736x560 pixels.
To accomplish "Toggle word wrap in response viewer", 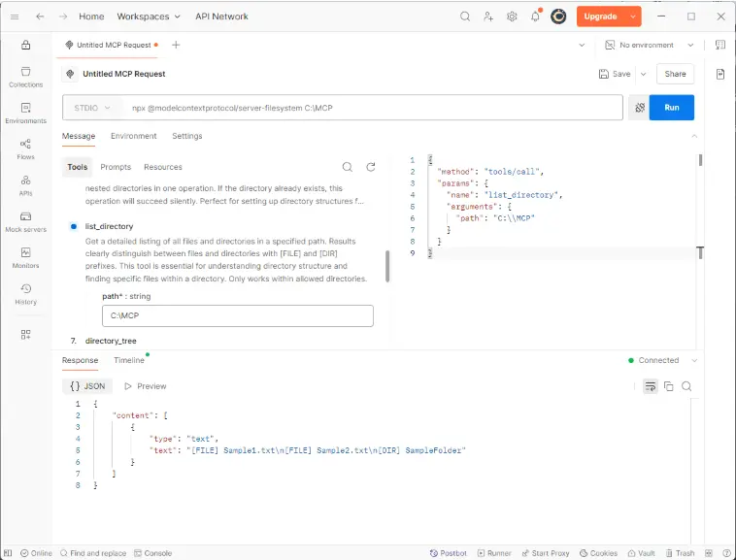I will coord(650,386).
